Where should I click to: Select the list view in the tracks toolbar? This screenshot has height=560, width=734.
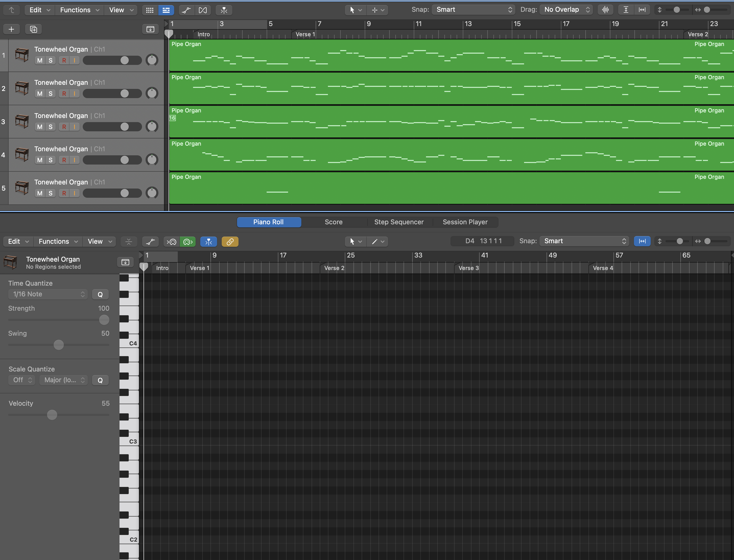point(166,10)
